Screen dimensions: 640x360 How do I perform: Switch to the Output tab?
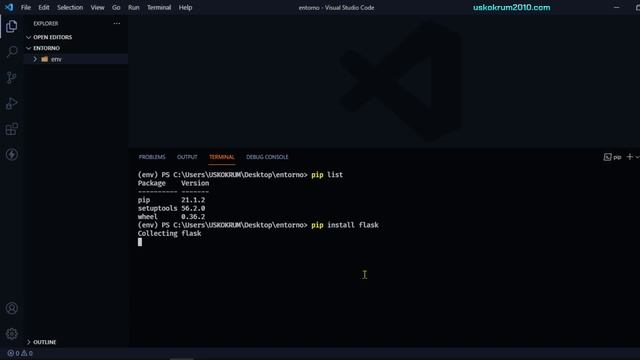click(x=187, y=157)
